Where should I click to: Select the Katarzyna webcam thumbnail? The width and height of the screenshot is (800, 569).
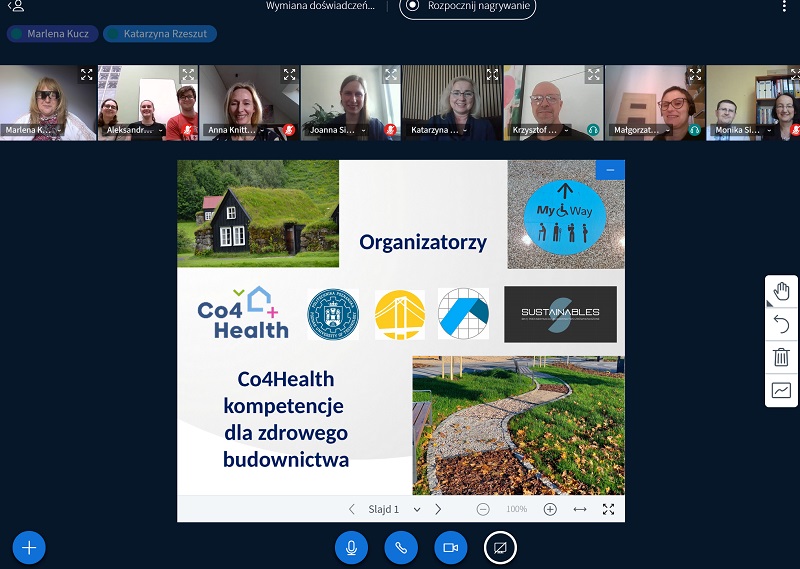point(452,103)
